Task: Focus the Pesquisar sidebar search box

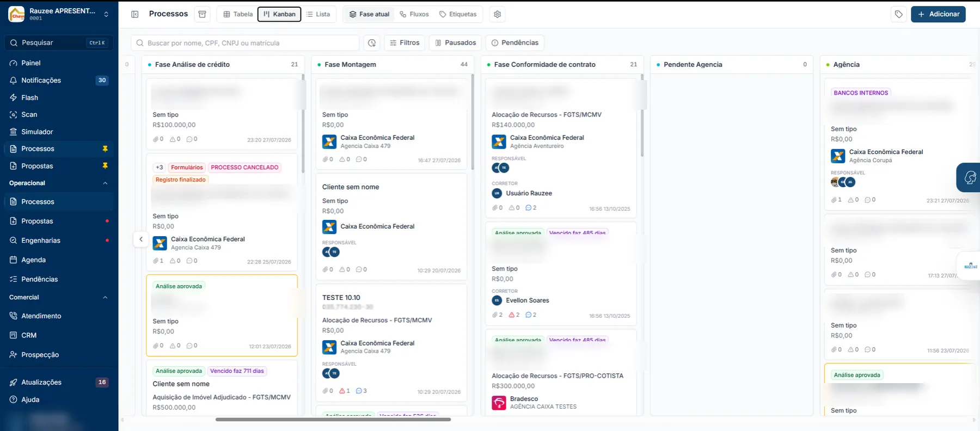Action: click(59, 42)
